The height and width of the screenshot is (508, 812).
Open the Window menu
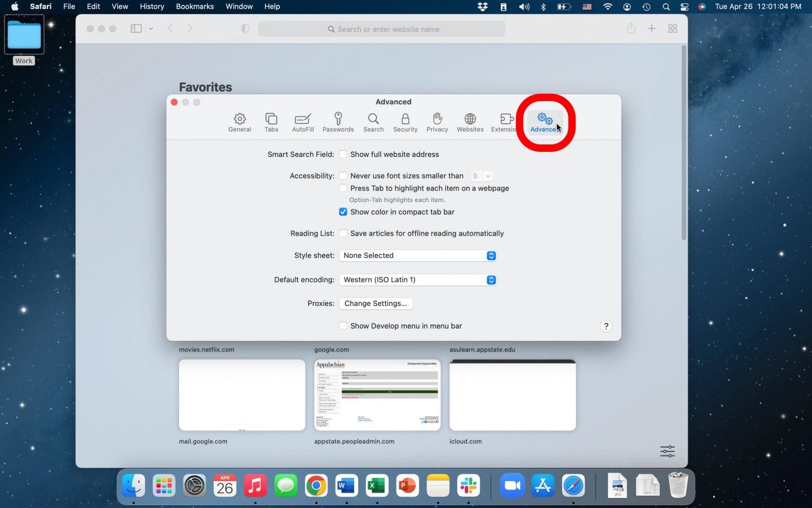[x=239, y=7]
